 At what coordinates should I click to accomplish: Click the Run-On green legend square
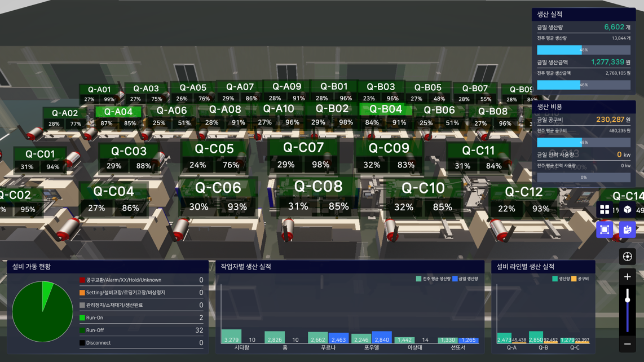(82, 318)
